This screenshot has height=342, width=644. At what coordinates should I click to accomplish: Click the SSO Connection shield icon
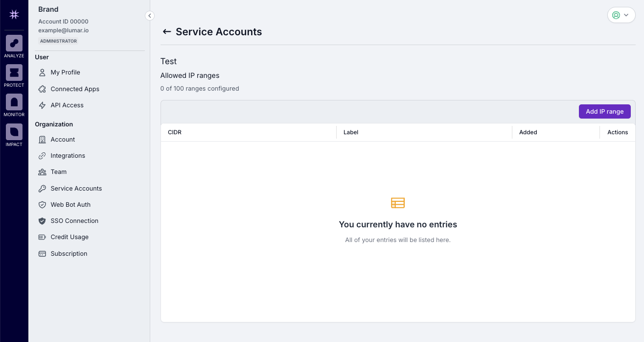[x=42, y=221]
